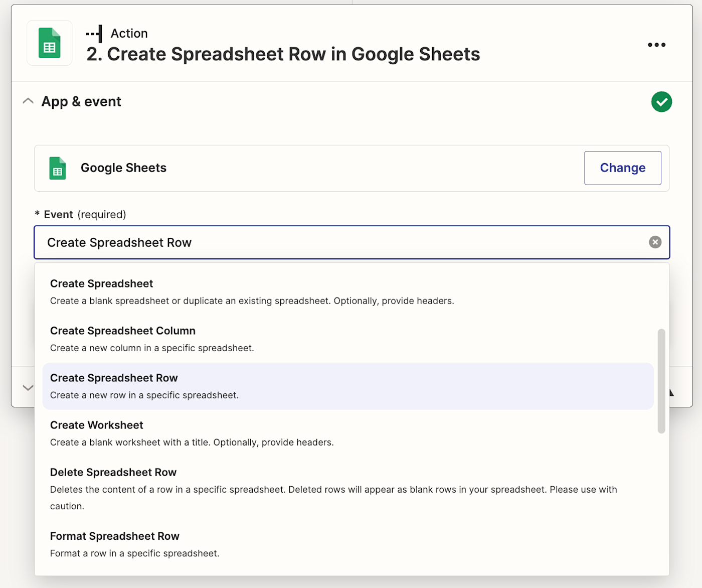Image resolution: width=702 pixels, height=588 pixels.
Task: Click the step title Create Spreadsheet Row
Action: 283,54
